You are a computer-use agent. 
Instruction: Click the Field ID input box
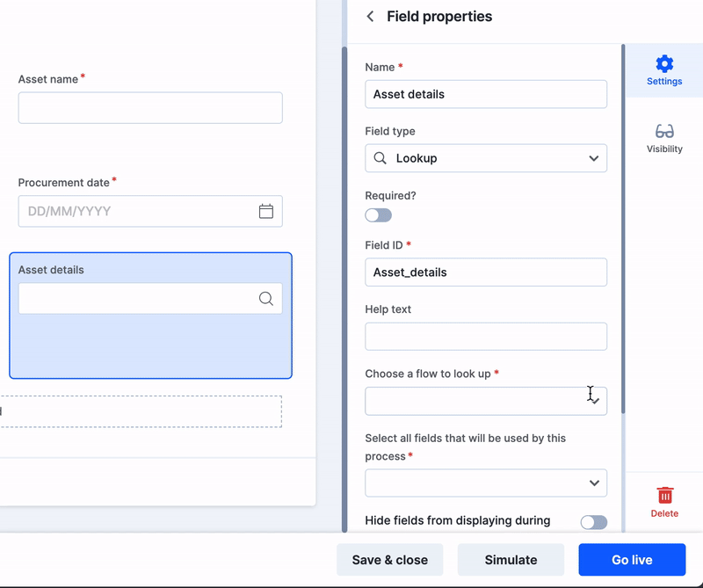tap(486, 272)
